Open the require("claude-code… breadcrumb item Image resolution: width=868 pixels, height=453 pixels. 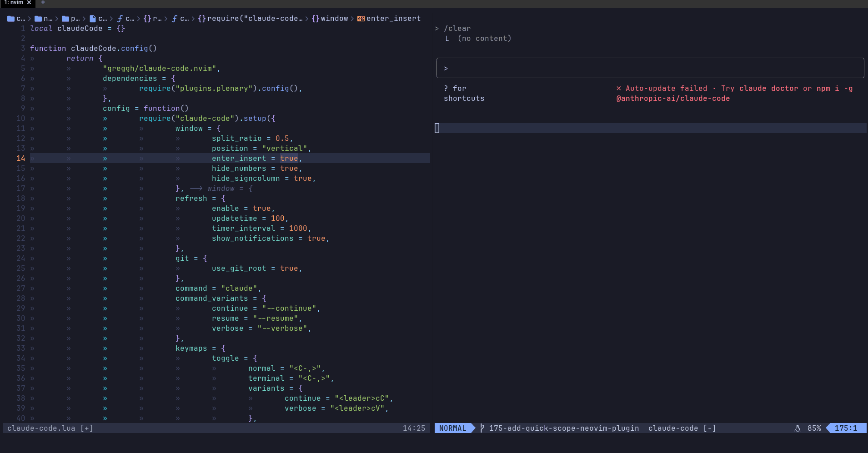255,19
